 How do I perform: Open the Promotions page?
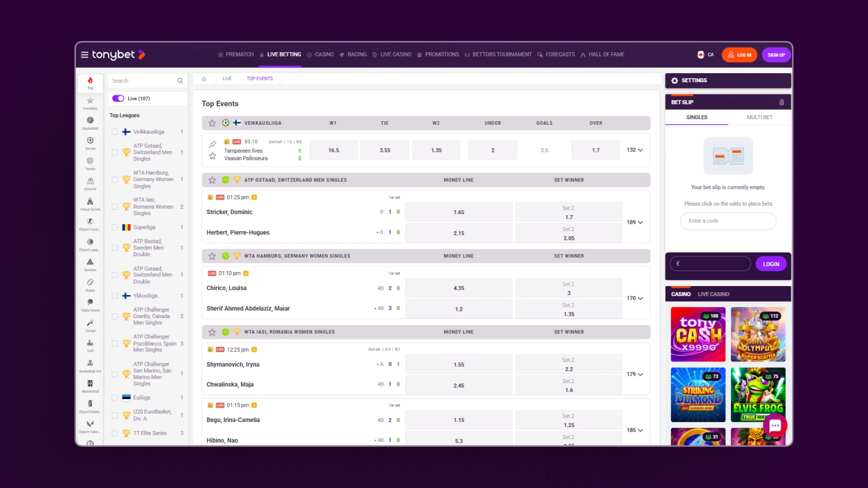tap(438, 55)
